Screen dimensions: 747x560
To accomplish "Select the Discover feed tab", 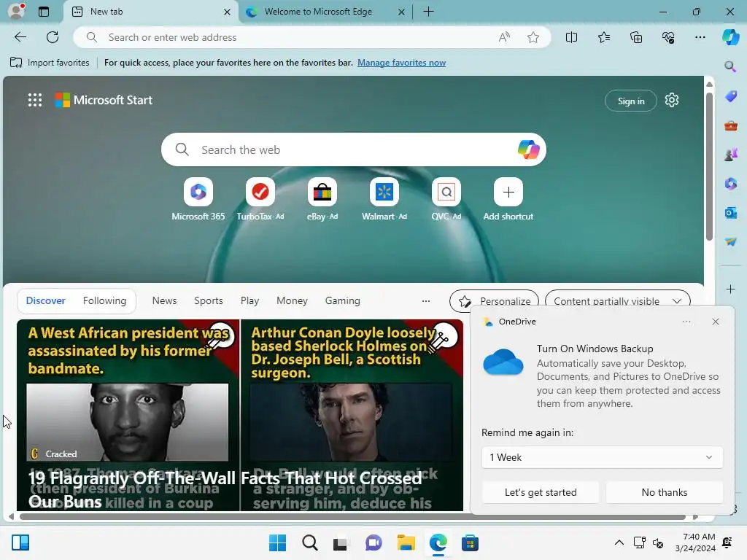I will (x=46, y=300).
